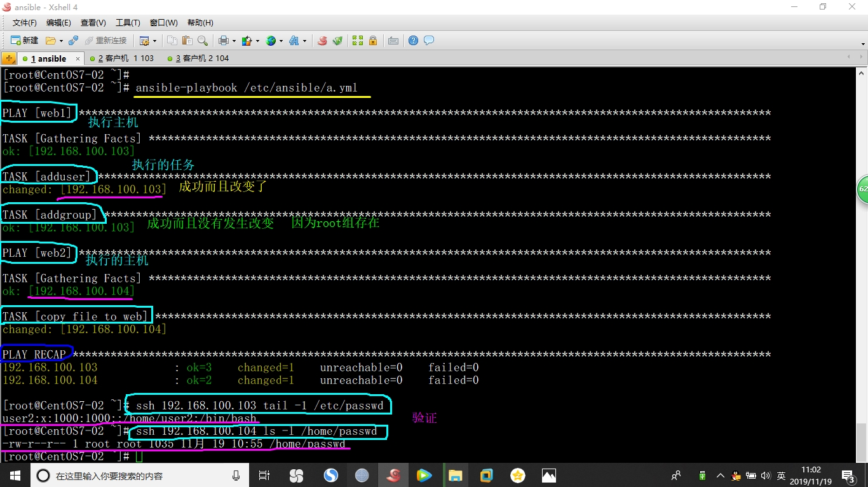Click the tray volume speaker icon

coord(766,476)
